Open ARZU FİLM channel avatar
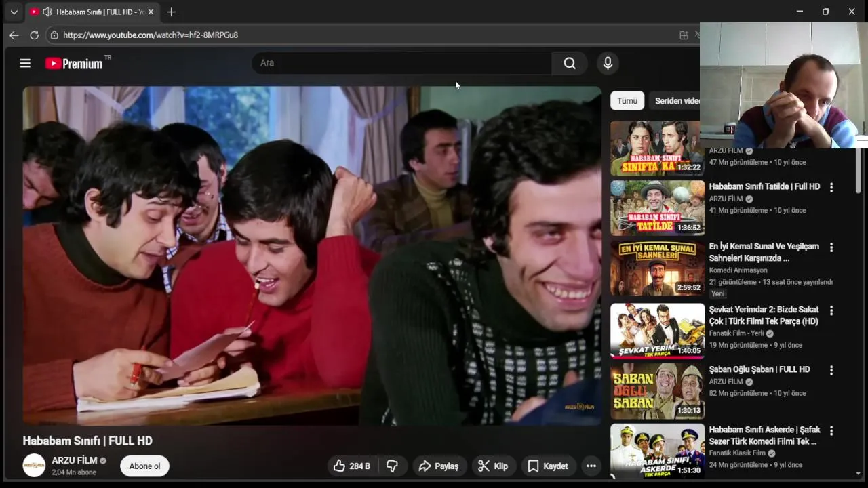The height and width of the screenshot is (488, 868). click(x=34, y=465)
